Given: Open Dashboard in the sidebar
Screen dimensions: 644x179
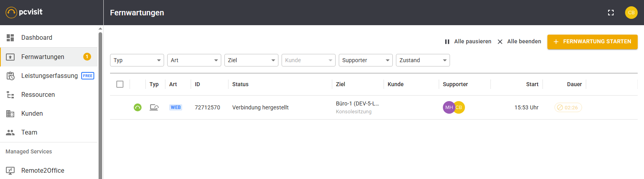Looking at the screenshot, I should pos(37,38).
